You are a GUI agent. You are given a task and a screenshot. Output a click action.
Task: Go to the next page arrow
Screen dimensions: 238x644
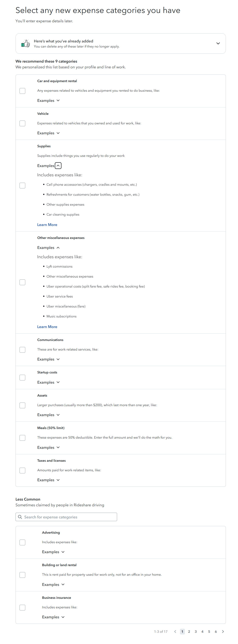[223, 631]
